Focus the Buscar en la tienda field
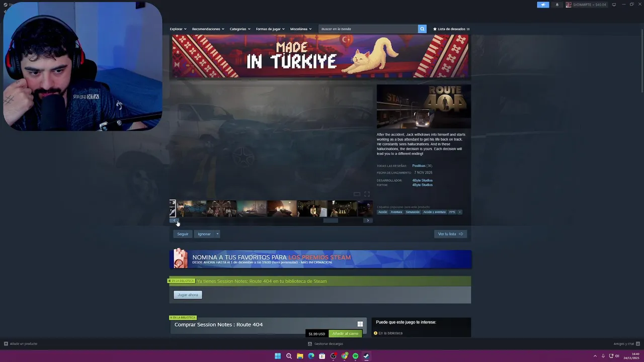This screenshot has height=362, width=644. click(368, 29)
